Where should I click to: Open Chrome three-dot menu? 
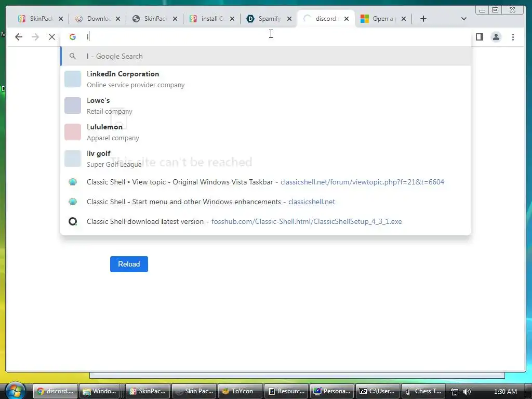[513, 37]
